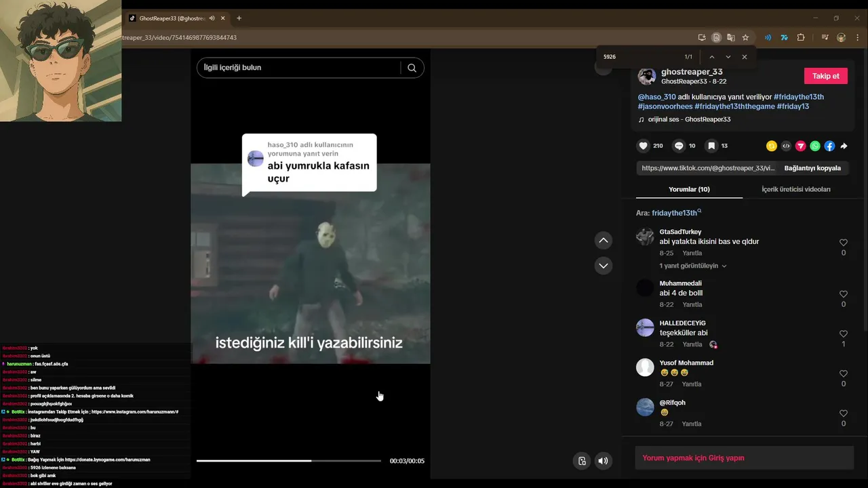Like Yusof Mohammad's comment
868x488 pixels.
pyautogui.click(x=844, y=373)
